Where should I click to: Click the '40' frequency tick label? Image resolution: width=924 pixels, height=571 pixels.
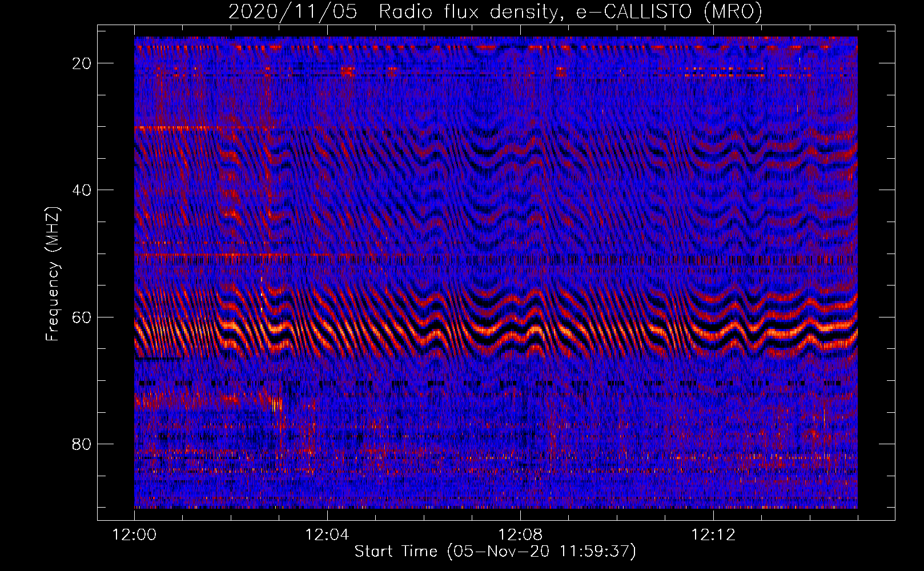[x=82, y=190]
